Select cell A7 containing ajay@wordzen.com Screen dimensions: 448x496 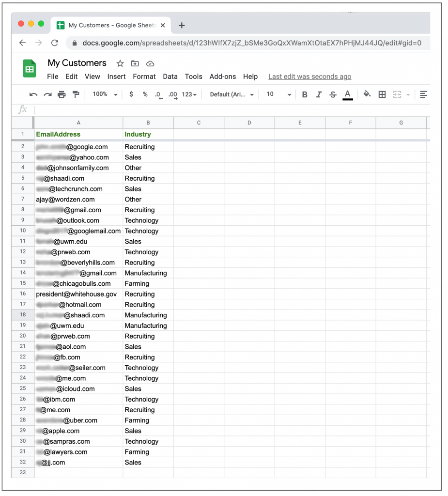pos(77,199)
